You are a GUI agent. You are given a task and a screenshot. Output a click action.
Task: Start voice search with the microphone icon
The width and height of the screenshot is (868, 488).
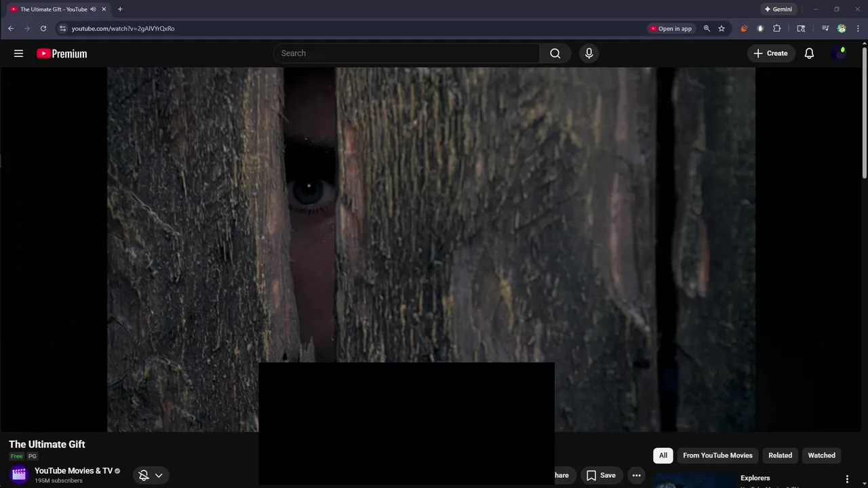589,54
